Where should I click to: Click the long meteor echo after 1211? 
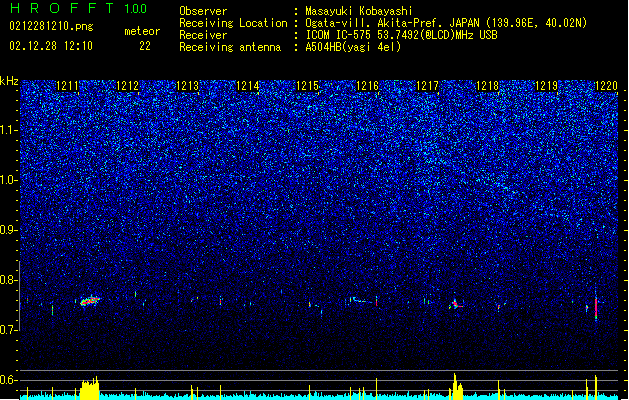tap(90, 301)
